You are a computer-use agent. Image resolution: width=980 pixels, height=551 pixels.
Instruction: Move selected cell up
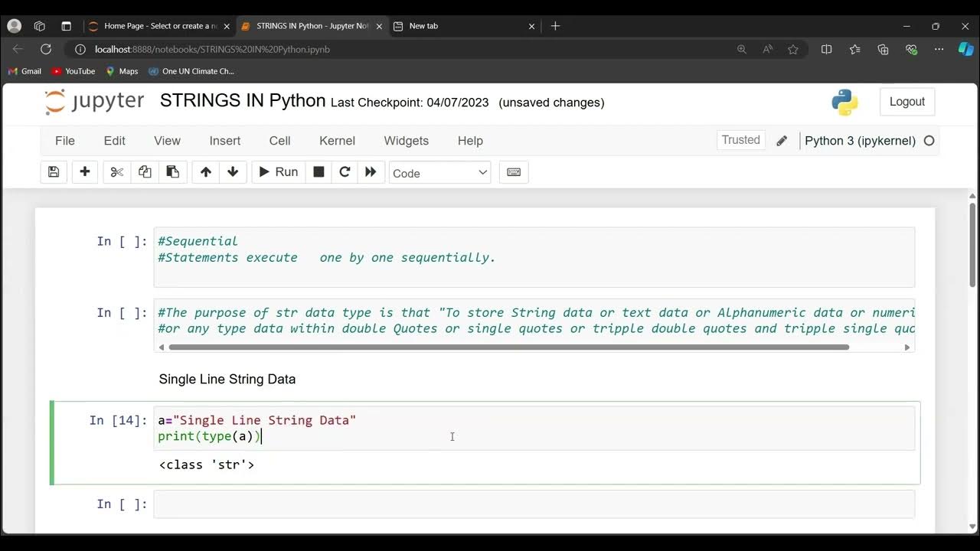(x=205, y=172)
